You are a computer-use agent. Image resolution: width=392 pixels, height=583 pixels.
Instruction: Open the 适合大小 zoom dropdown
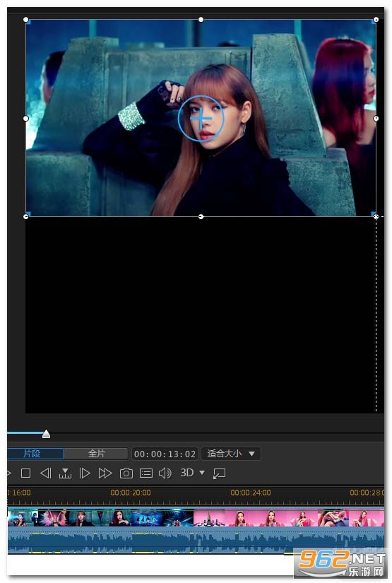[231, 454]
